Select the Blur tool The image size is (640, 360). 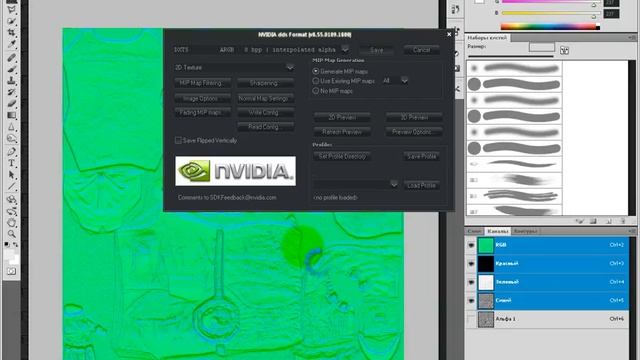pyautogui.click(x=11, y=127)
